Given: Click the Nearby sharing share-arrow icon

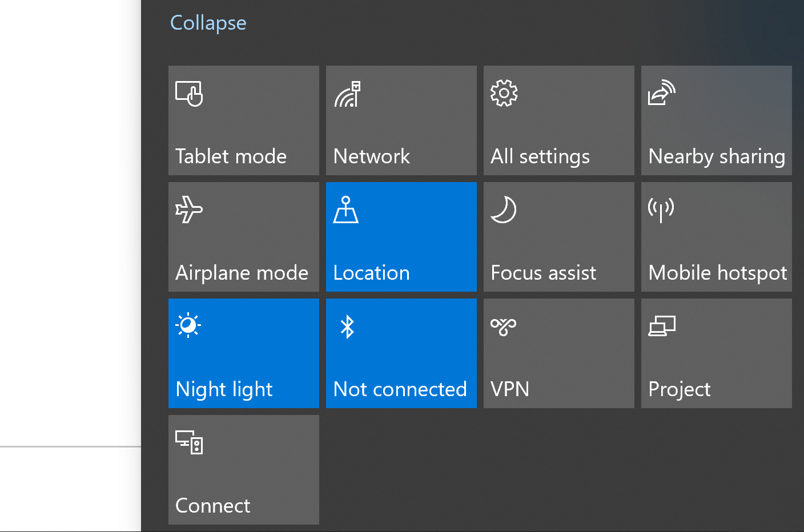Looking at the screenshot, I should click(662, 93).
